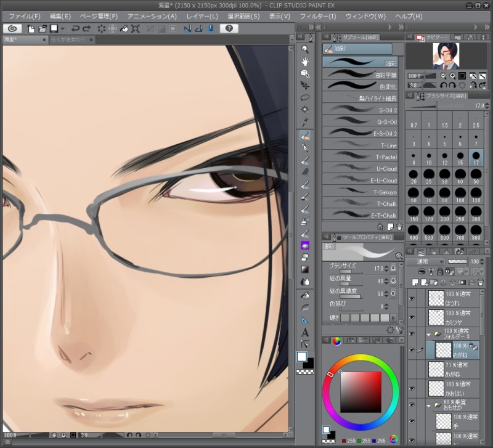Zoom in on the Navigator panel
This screenshot has width=493, height=448.
tap(452, 76)
